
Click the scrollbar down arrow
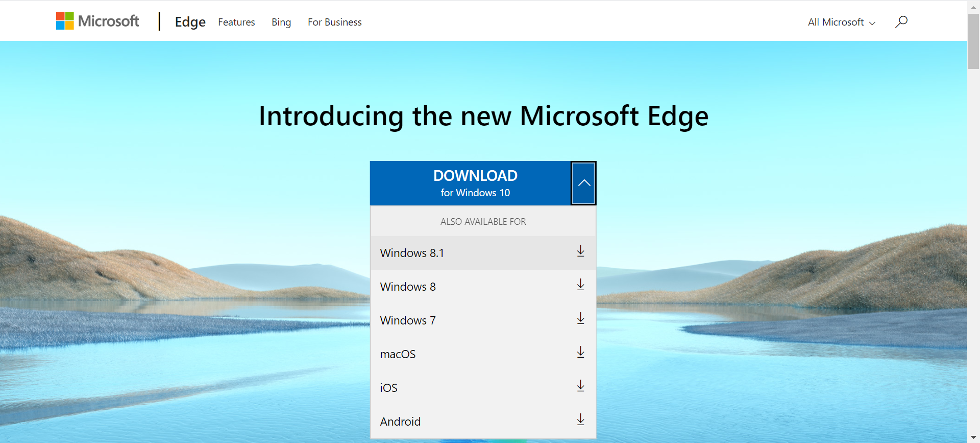pos(973,437)
